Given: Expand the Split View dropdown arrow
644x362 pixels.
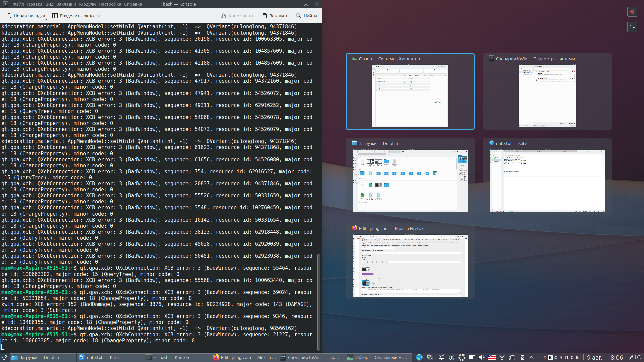Looking at the screenshot, I should point(99,16).
